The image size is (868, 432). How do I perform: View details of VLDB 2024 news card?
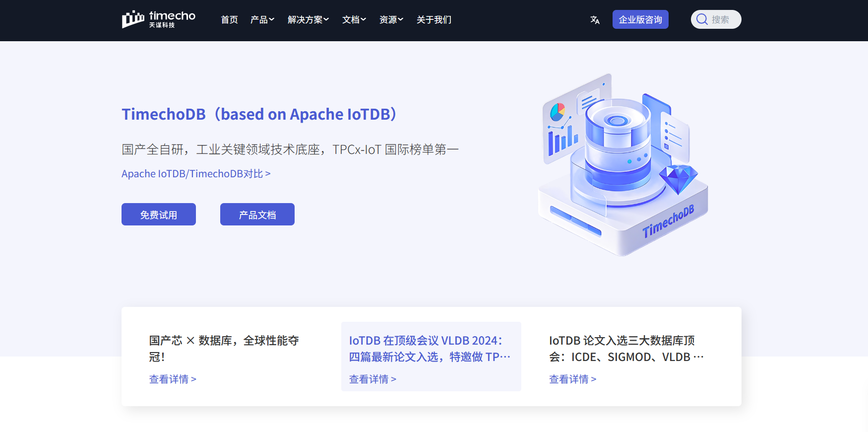click(372, 379)
